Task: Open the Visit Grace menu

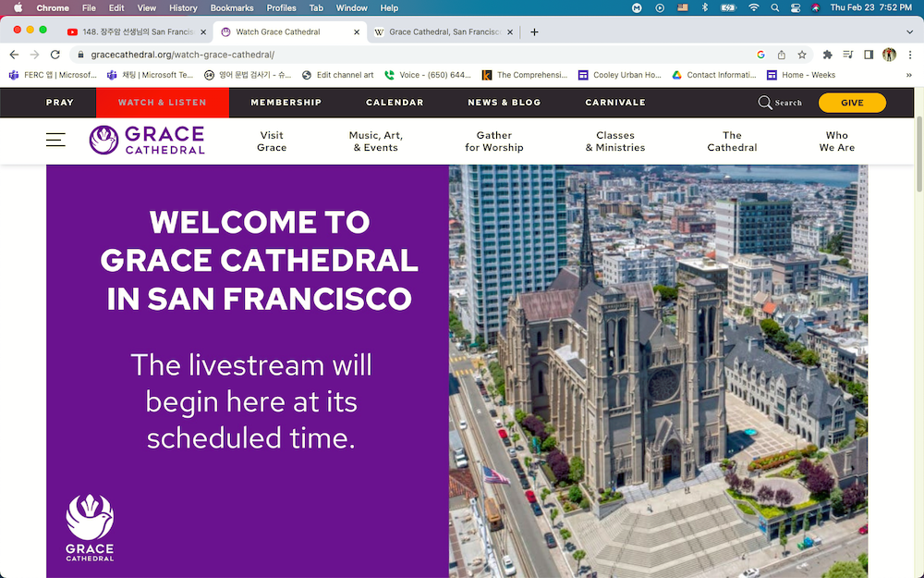Action: [272, 141]
